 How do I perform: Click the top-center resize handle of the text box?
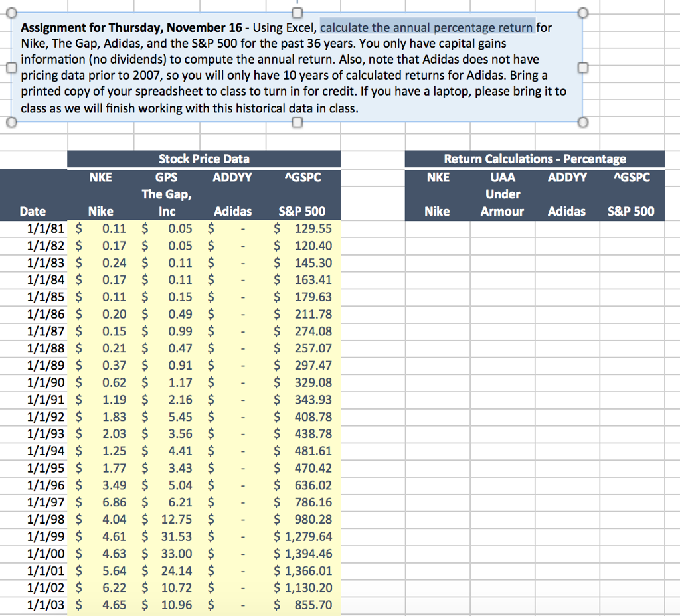tap(296, 12)
